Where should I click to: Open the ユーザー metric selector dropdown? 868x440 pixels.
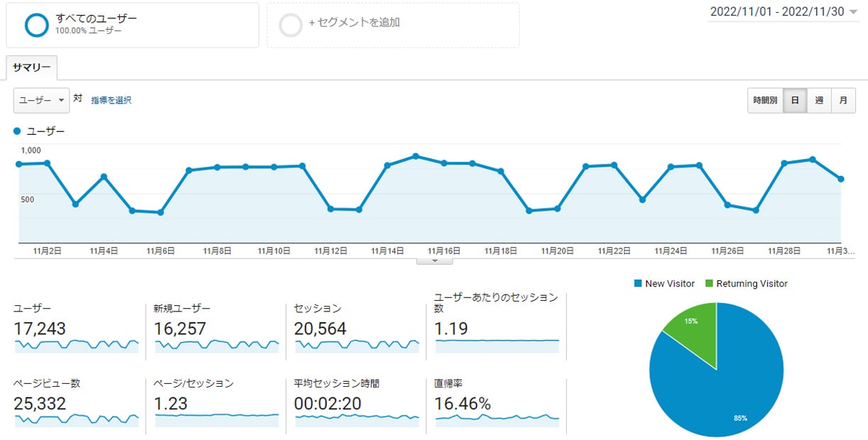(40, 100)
